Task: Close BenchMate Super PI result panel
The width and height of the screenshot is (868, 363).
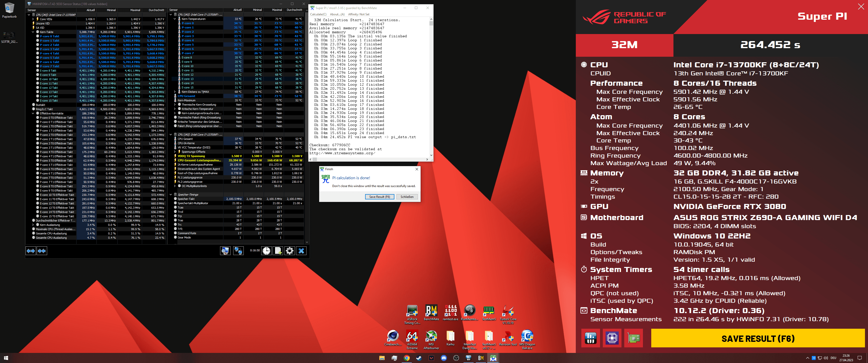Action: tap(861, 6)
